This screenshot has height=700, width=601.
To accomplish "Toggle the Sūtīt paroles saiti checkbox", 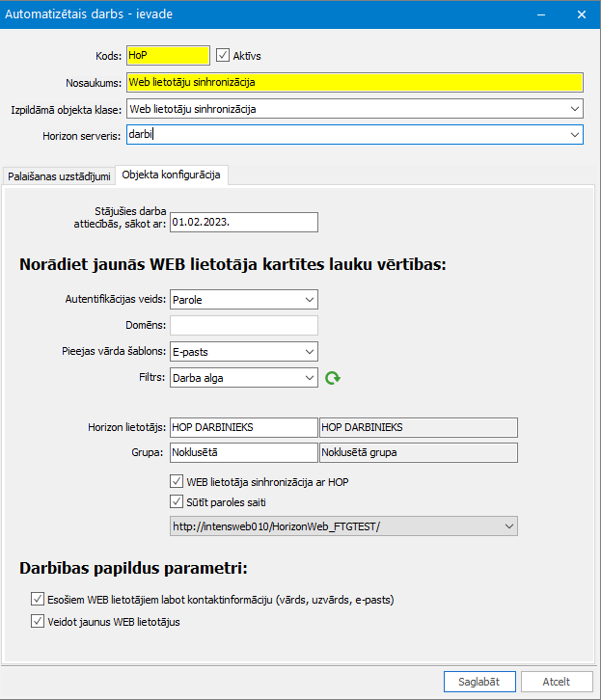I will pos(177,501).
